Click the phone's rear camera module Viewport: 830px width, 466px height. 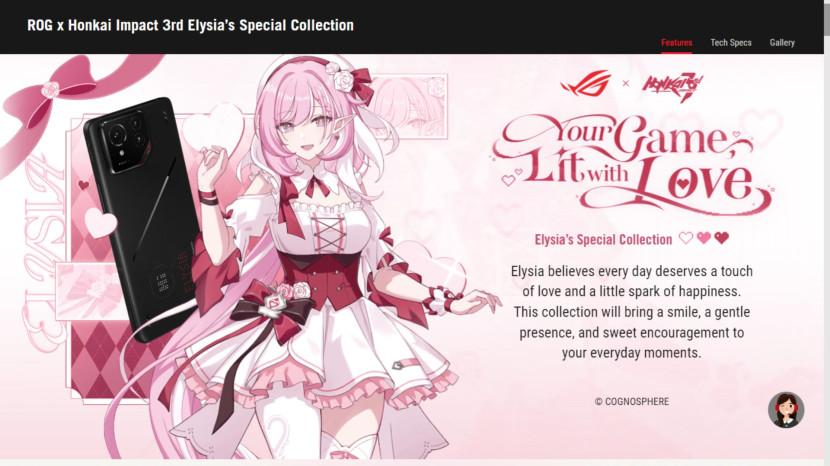pos(127,140)
